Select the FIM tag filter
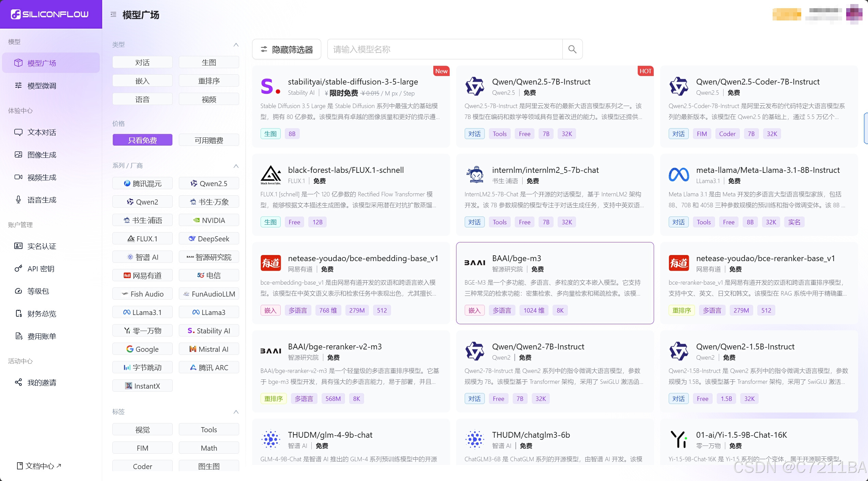 point(142,448)
